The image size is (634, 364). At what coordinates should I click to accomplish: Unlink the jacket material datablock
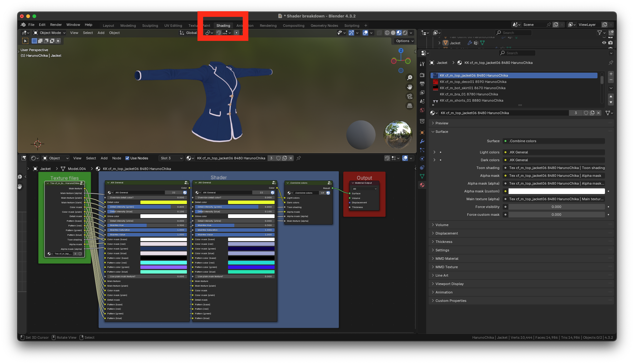pos(598,113)
